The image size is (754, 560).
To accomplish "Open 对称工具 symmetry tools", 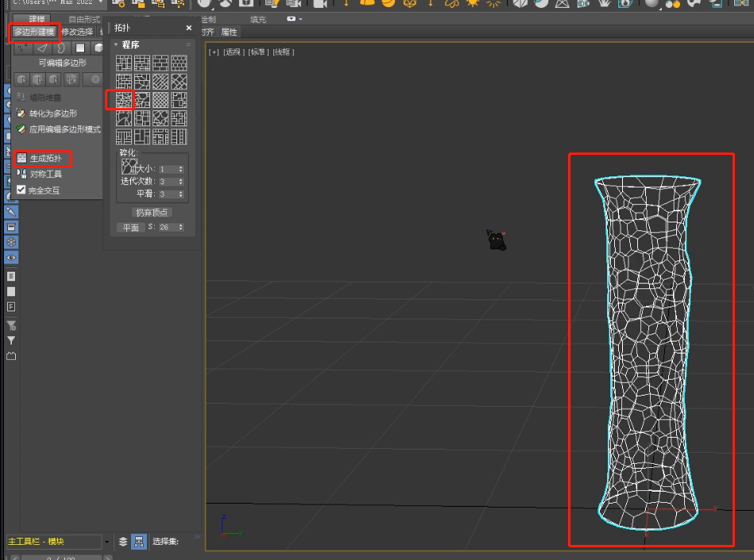I will pyautogui.click(x=40, y=174).
